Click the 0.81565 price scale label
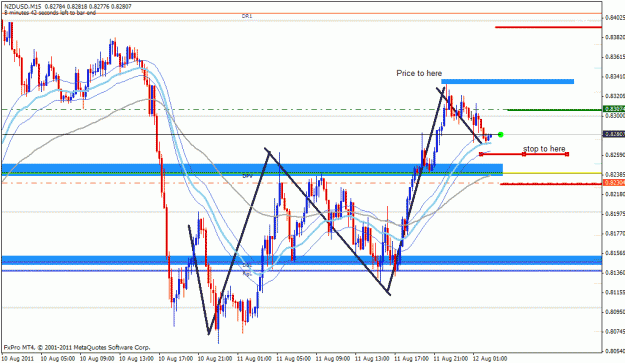The height and width of the screenshot is (363, 625). coord(615,253)
